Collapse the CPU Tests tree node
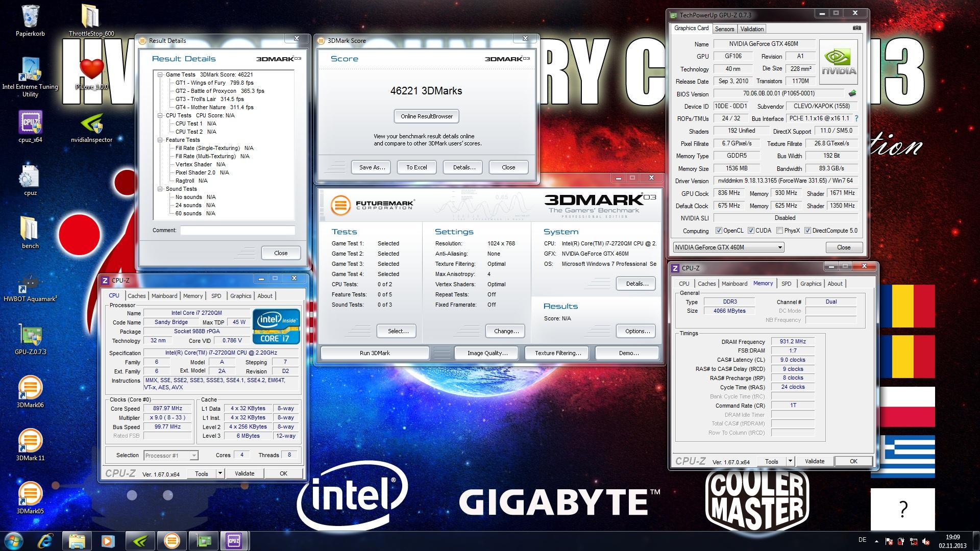980x551 pixels. [x=160, y=115]
